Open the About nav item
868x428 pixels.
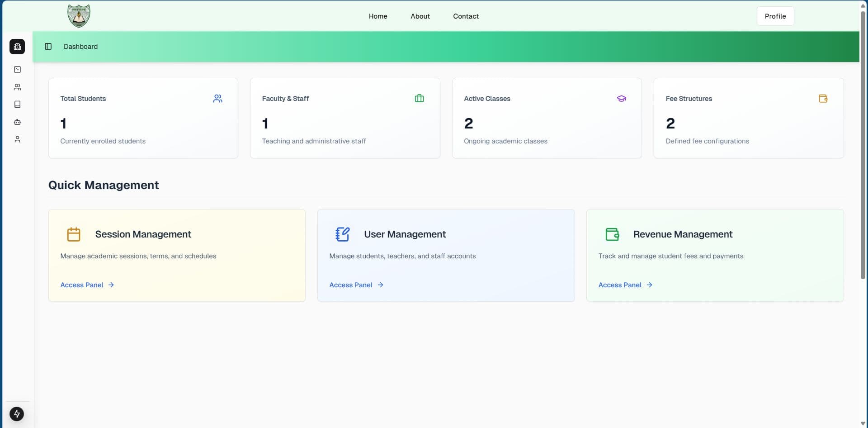(420, 16)
